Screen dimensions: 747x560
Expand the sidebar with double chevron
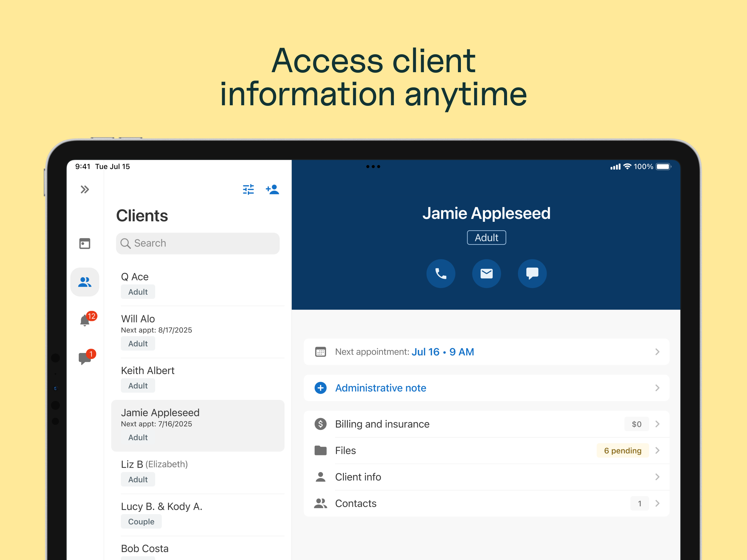click(x=85, y=189)
